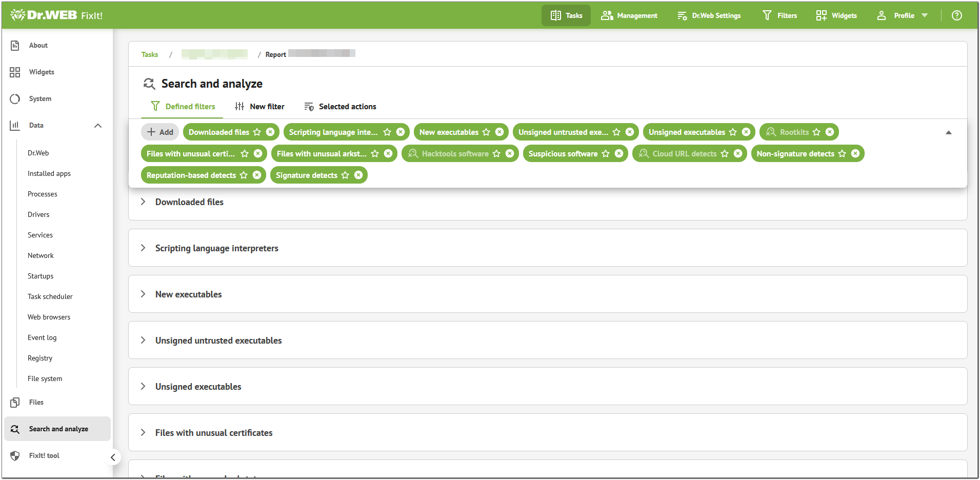This screenshot has width=980, height=480.
Task: Star the Scripting language interpreters filter
Action: pyautogui.click(x=387, y=132)
